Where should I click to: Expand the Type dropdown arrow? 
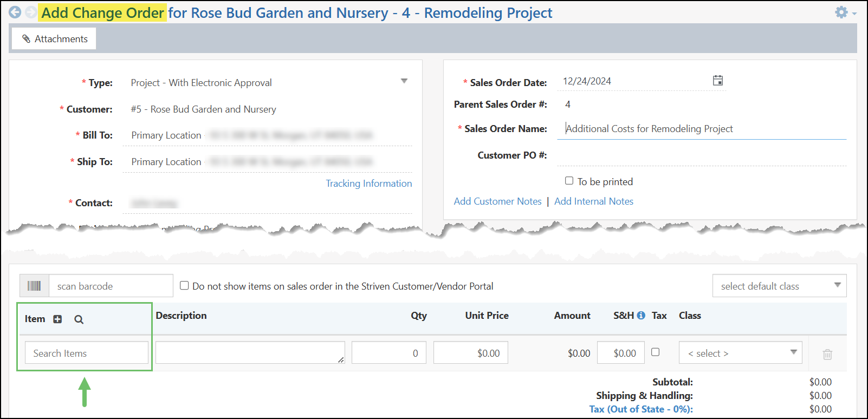pos(404,81)
